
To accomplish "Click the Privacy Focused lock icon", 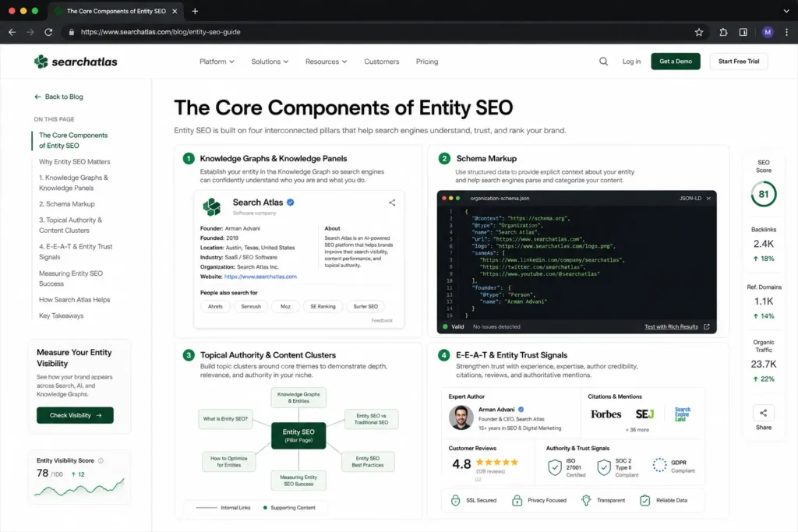I will point(517,500).
